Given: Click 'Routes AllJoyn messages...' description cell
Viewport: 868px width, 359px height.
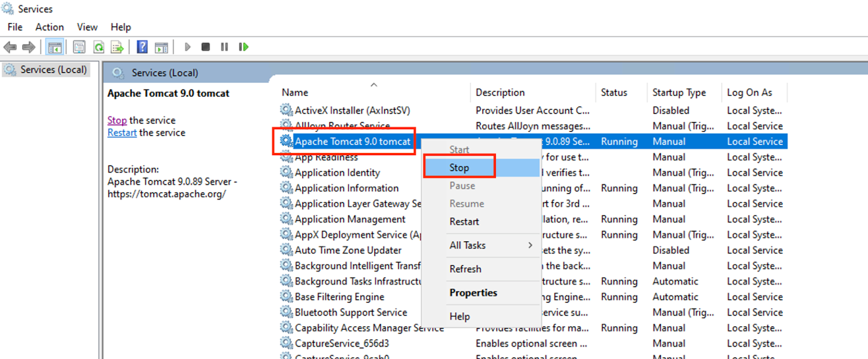Looking at the screenshot, I should pos(533,126).
